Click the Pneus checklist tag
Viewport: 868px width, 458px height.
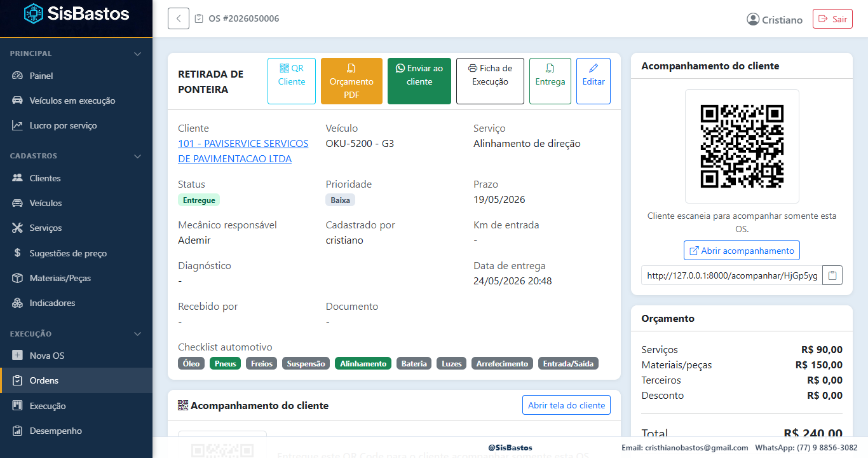pos(226,364)
